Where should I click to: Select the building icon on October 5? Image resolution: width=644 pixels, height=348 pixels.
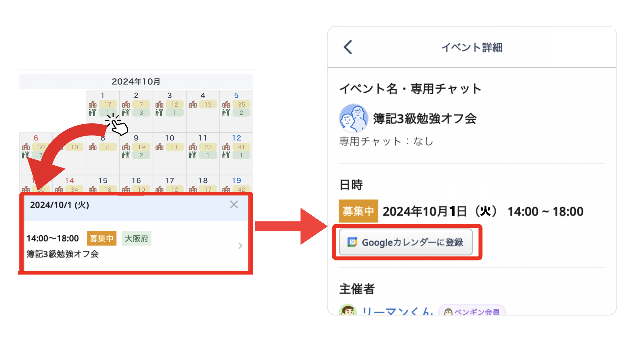pos(226,105)
